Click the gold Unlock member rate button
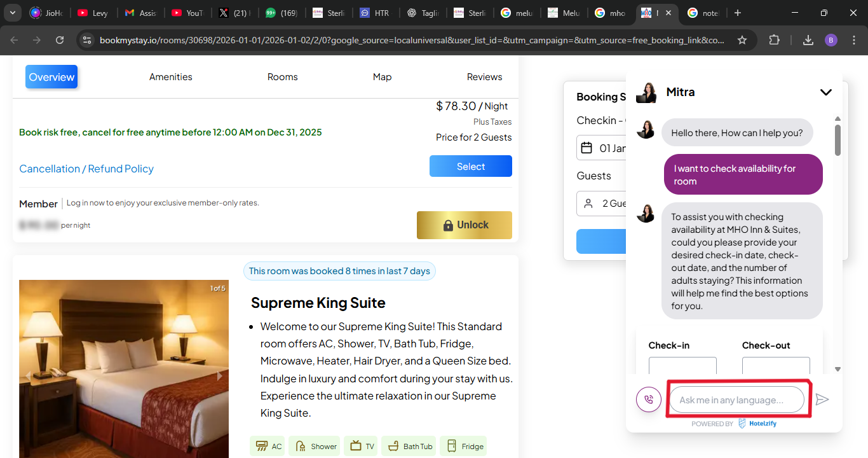The height and width of the screenshot is (458, 868). (465, 225)
